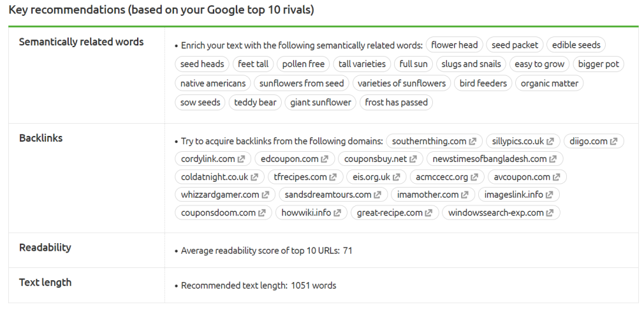Open external link icon beside windowssearch-exp.com
644x312 pixels.
click(x=550, y=212)
